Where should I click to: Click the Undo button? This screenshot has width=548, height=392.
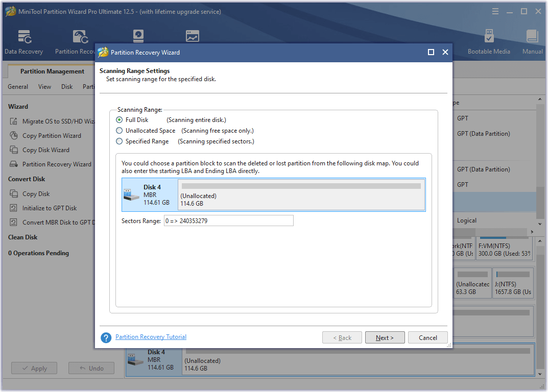point(91,368)
